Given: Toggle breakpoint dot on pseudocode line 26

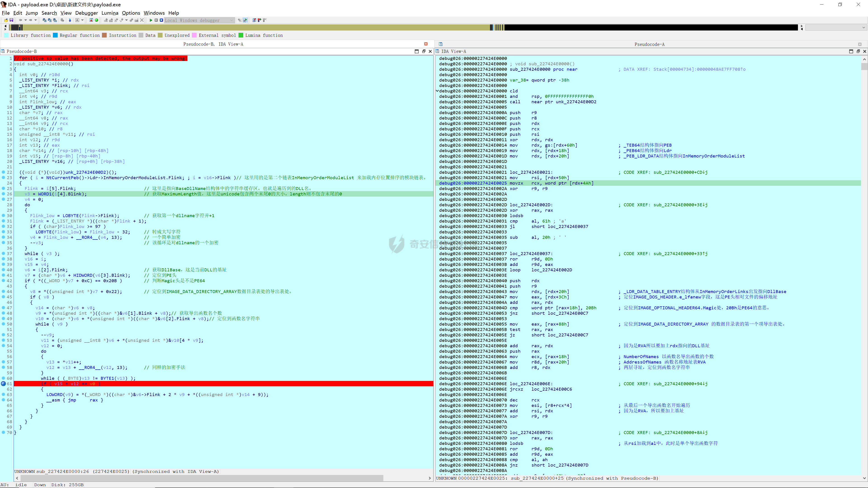Looking at the screenshot, I should [3, 194].
